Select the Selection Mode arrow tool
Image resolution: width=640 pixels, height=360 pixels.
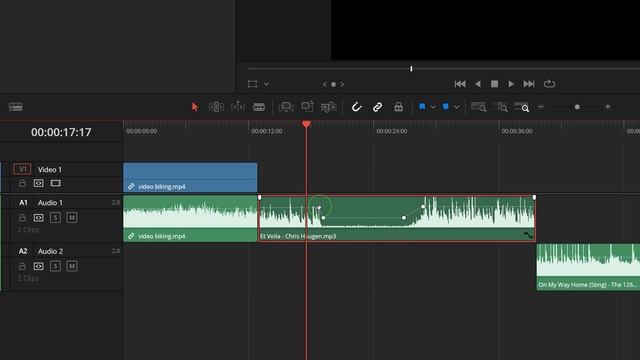195,107
